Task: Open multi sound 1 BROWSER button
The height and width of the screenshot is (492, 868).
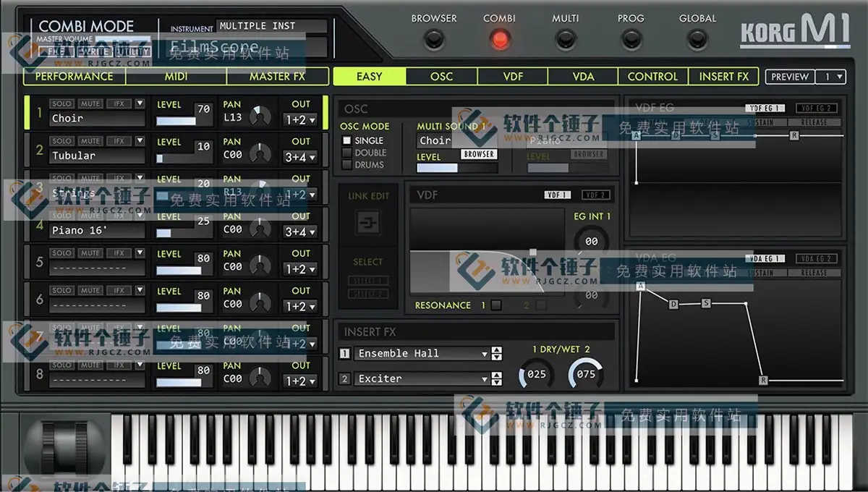Action: click(479, 154)
